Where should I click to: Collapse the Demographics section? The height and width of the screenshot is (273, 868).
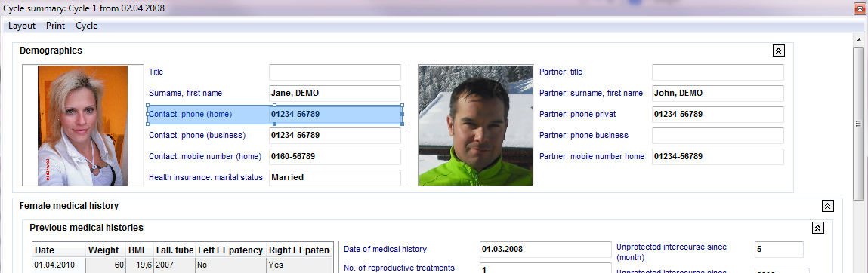(x=778, y=51)
